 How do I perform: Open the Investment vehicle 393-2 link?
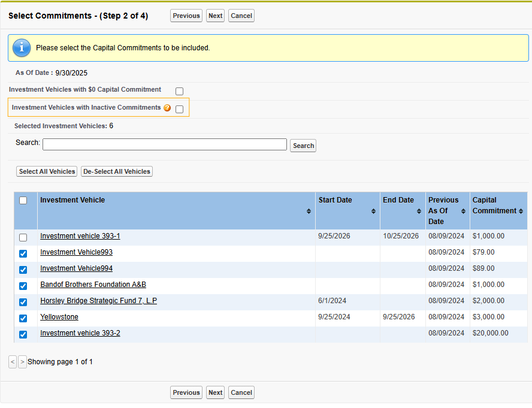(x=80, y=333)
